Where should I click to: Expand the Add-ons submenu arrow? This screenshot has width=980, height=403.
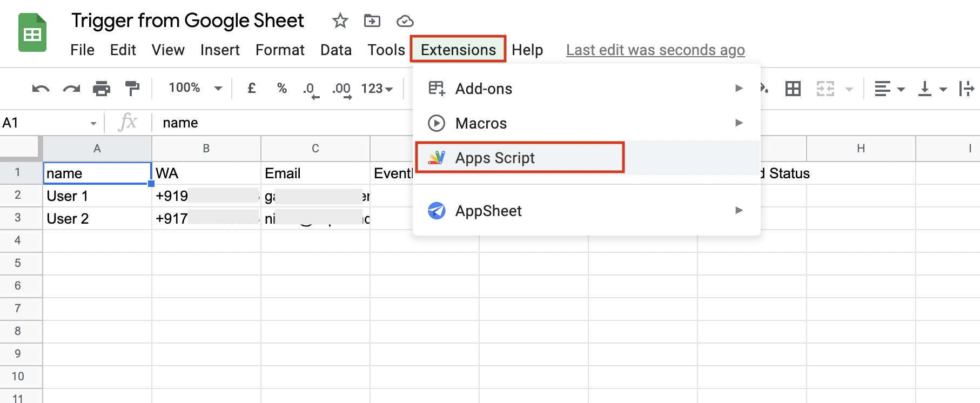[x=739, y=88]
